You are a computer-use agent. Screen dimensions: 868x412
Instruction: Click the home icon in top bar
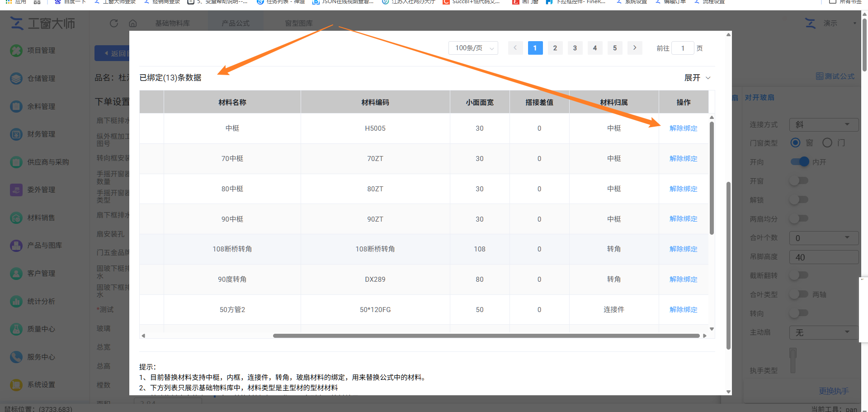pos(133,23)
